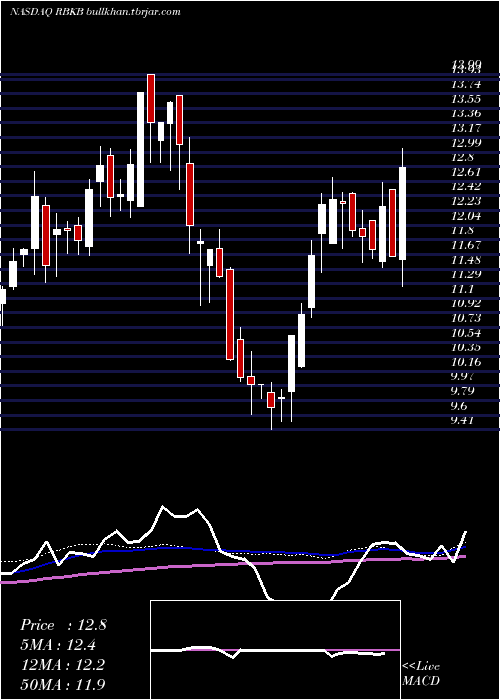
Task: Click the 12MA : 12.2 readout
Action: coord(62,665)
